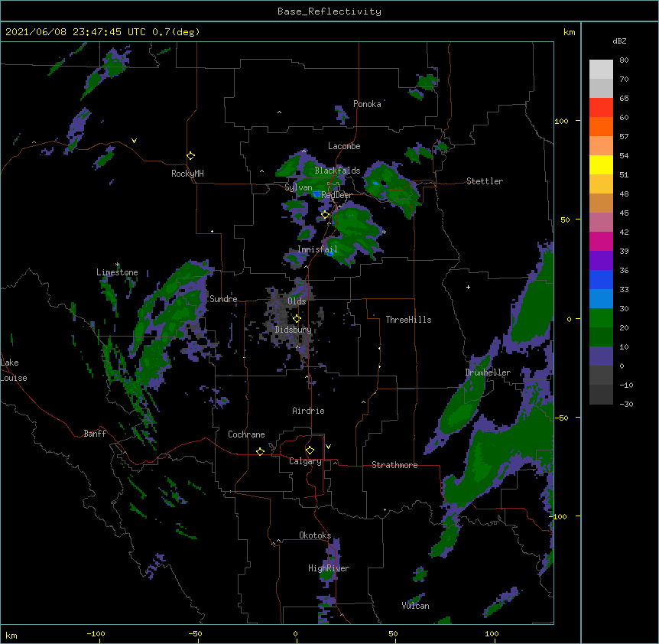Click the ThreeHills town label

point(408,320)
